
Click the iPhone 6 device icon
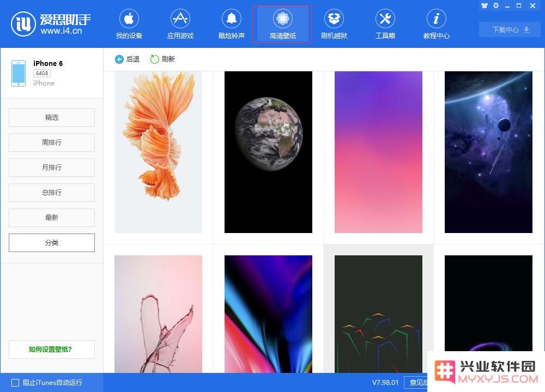[19, 73]
